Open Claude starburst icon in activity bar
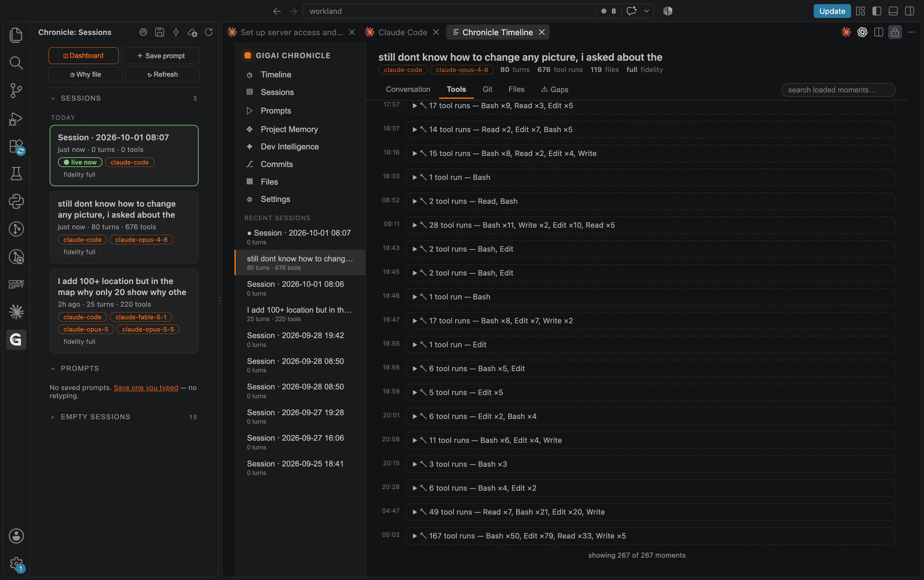Screen dimensions: 924x580 [x=16, y=311]
